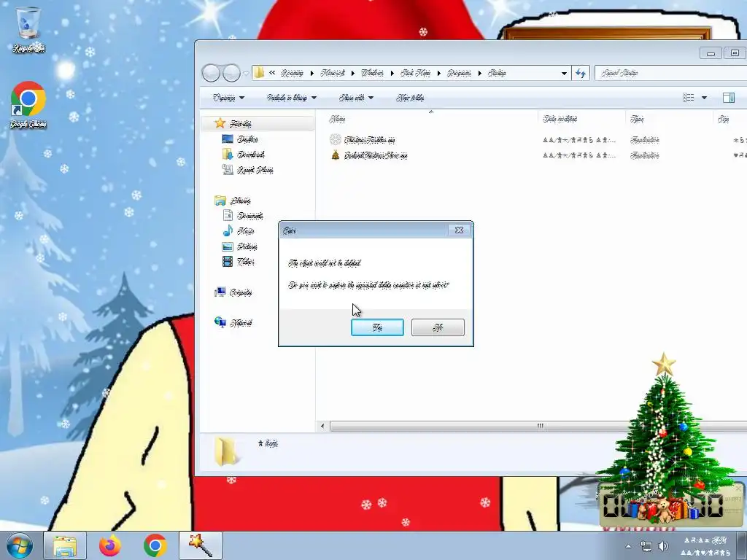Viewport: 747px width, 560px height.
Task: Click the digital countdown clock gadget
Action: click(x=671, y=506)
